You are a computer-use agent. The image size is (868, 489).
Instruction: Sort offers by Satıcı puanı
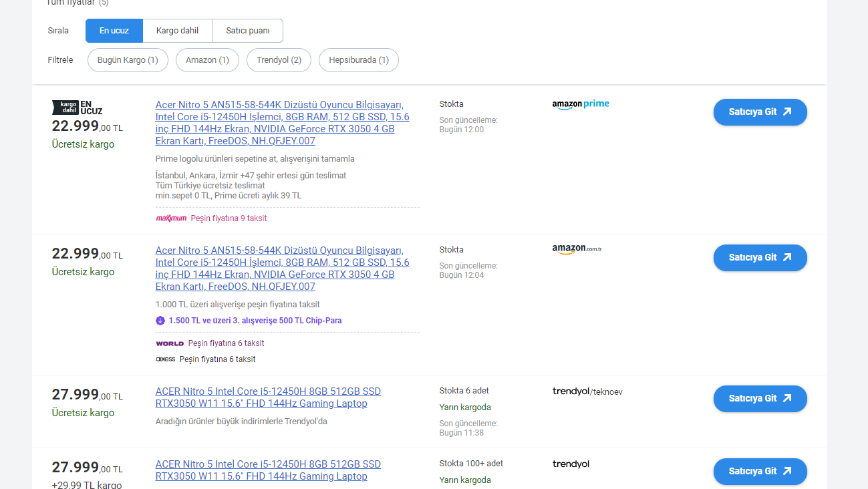[247, 31]
